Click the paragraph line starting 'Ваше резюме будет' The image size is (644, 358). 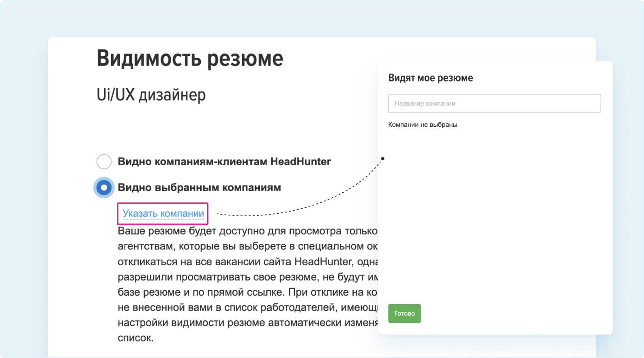pyautogui.click(x=247, y=231)
